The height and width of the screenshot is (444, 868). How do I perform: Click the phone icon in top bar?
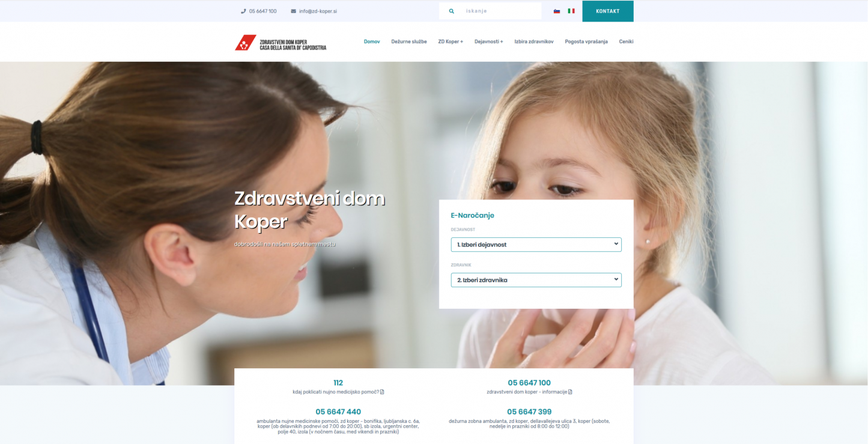[243, 11]
